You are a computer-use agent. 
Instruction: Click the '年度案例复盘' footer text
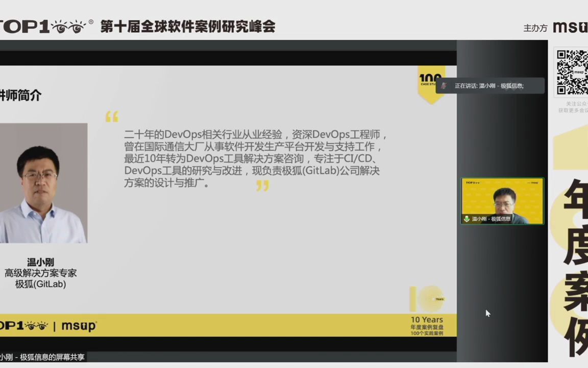pos(427,328)
